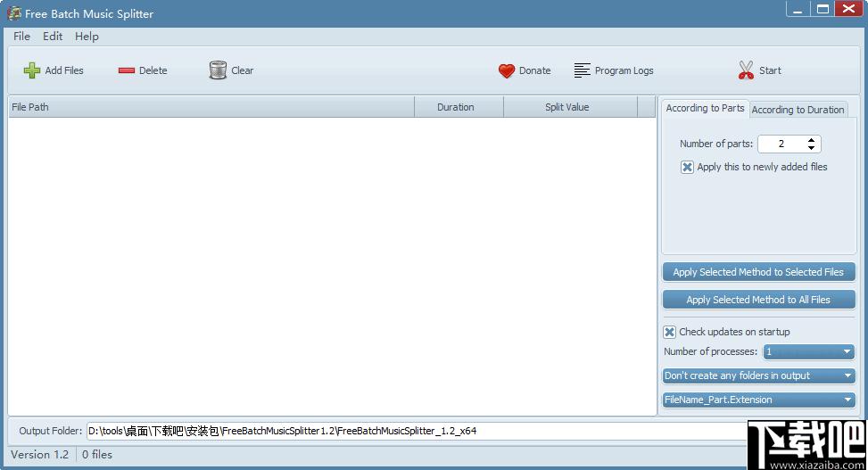Click the green plus Add Files icon
The width and height of the screenshot is (868, 470).
click(x=32, y=70)
